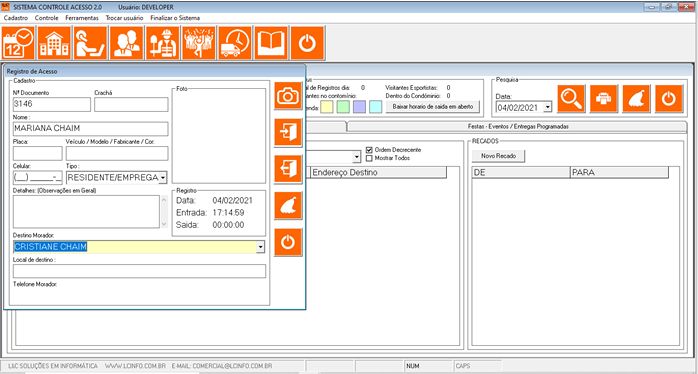Screen dimensions: 698x374
Task: Click the Registro de Acesso title bar
Action: 154,71
